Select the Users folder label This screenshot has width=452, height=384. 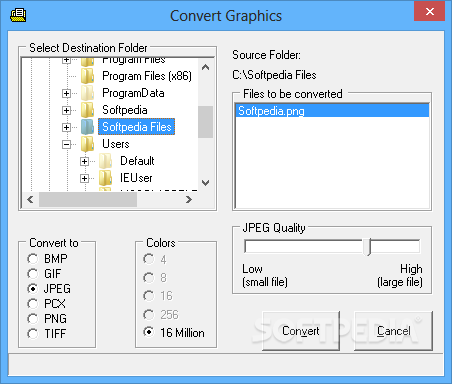tap(115, 144)
